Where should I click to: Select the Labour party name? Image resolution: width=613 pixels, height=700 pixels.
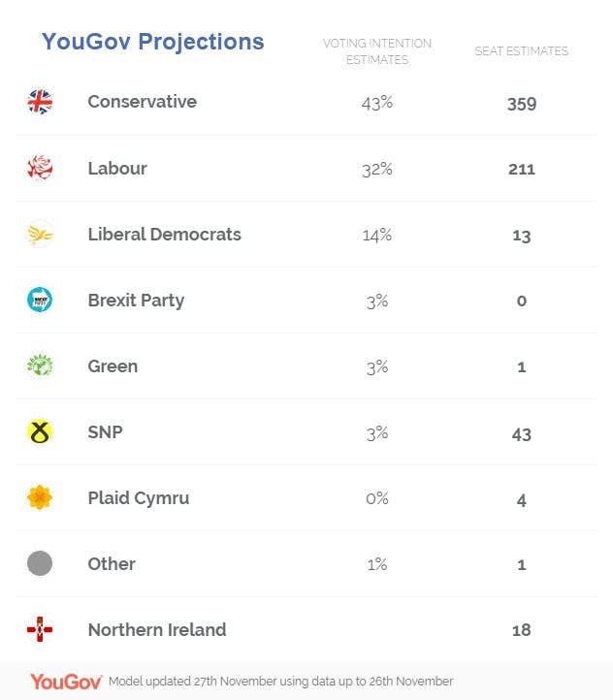tap(117, 168)
